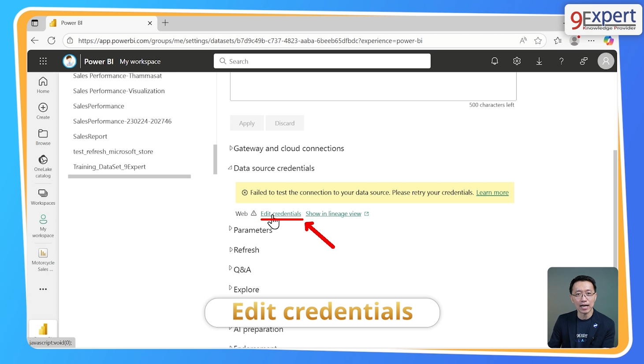This screenshot has height=364, width=644.
Task: Open the Learn more link in the warning banner
Action: point(492,192)
